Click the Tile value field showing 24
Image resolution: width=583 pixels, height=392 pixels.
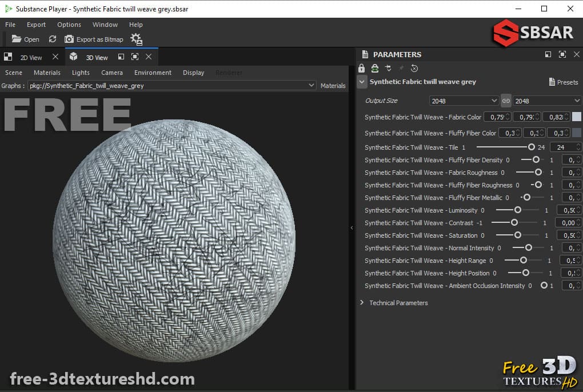tap(565, 147)
